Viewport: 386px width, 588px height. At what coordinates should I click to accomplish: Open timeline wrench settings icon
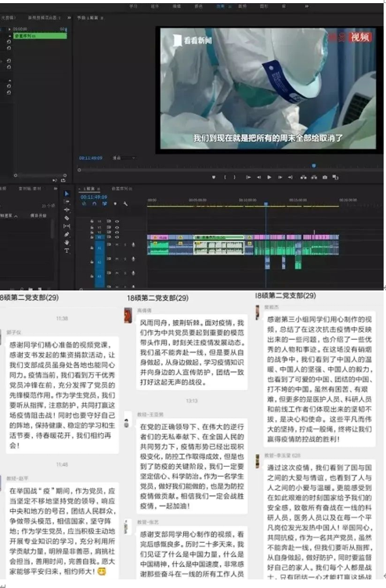[x=125, y=204]
